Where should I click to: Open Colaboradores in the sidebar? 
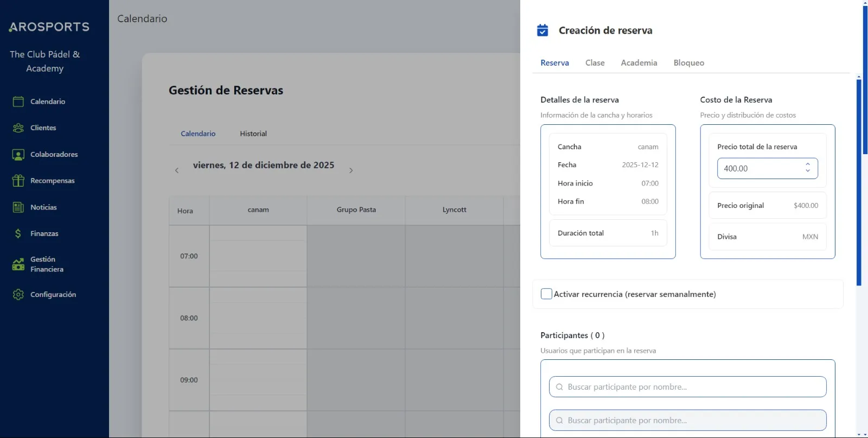(x=54, y=154)
